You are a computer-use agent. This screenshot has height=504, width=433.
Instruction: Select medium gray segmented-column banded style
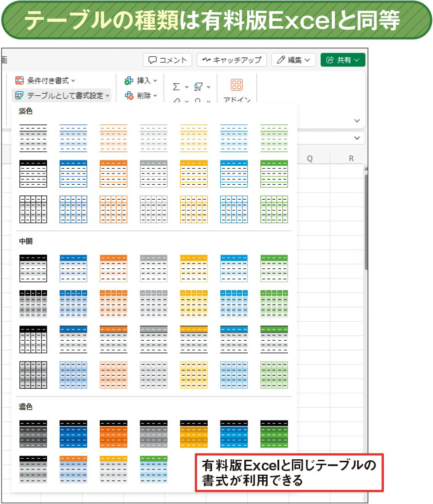point(154,304)
